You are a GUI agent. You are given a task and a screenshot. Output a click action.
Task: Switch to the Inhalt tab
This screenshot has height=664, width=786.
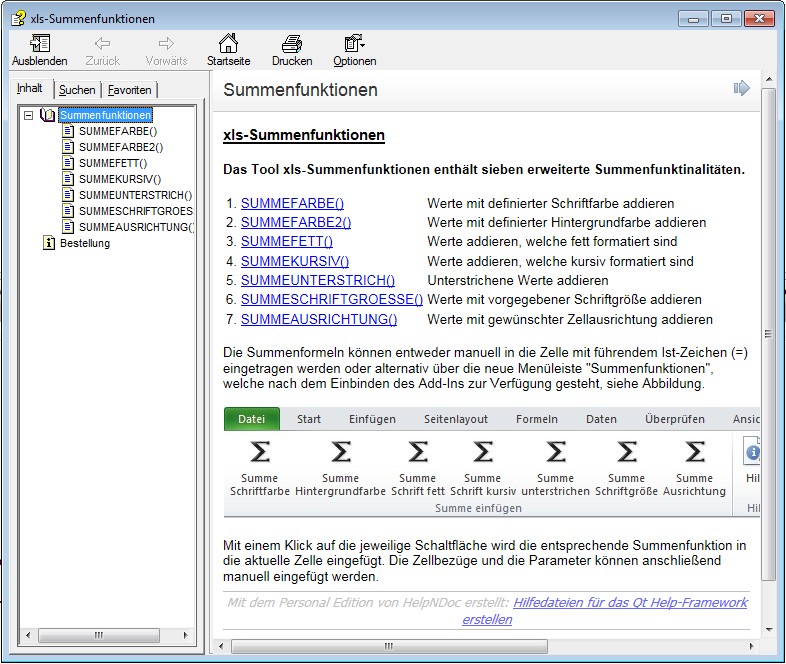[30, 88]
